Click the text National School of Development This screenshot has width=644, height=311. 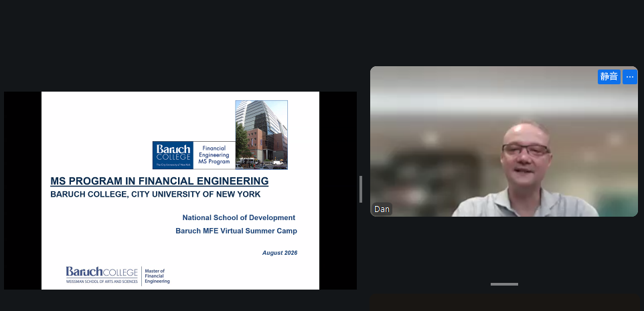(x=238, y=217)
